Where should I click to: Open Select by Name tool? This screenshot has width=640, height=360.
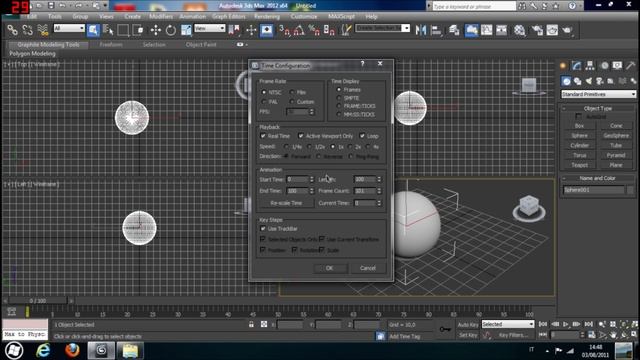coord(108,30)
